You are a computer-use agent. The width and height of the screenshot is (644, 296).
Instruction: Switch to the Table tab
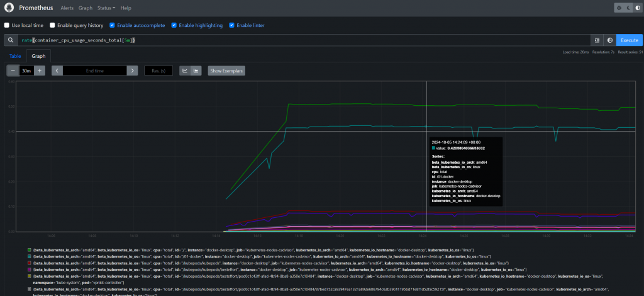(x=15, y=56)
